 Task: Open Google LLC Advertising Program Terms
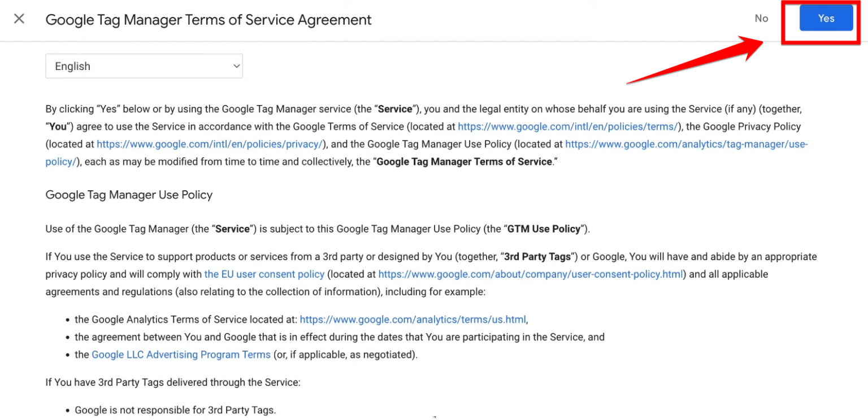(181, 355)
